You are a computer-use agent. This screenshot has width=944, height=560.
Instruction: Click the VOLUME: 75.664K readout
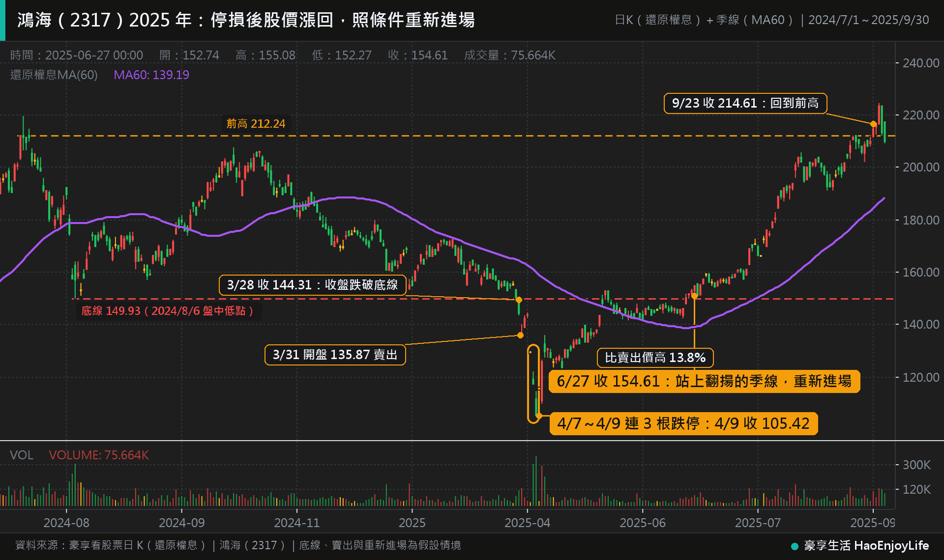pyautogui.click(x=99, y=455)
